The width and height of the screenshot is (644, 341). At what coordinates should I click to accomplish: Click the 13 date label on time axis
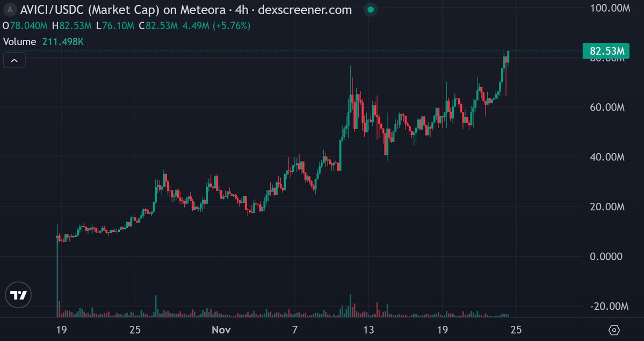click(x=368, y=330)
